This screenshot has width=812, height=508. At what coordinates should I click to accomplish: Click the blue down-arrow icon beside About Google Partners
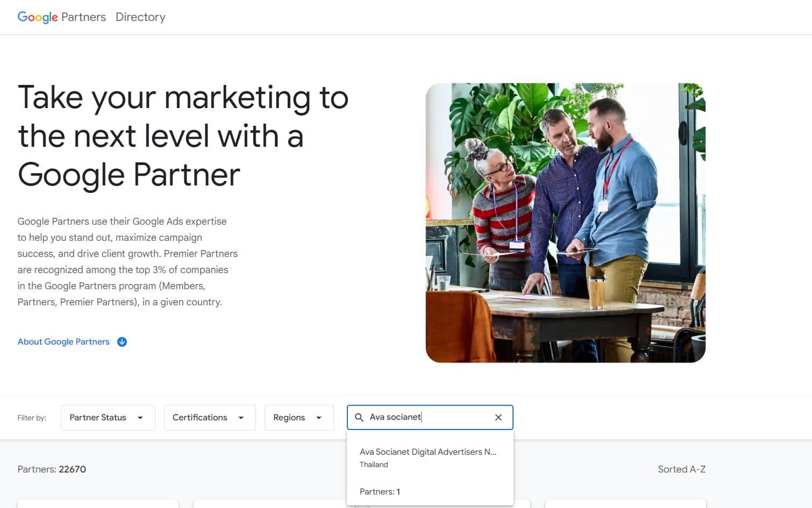coord(122,342)
